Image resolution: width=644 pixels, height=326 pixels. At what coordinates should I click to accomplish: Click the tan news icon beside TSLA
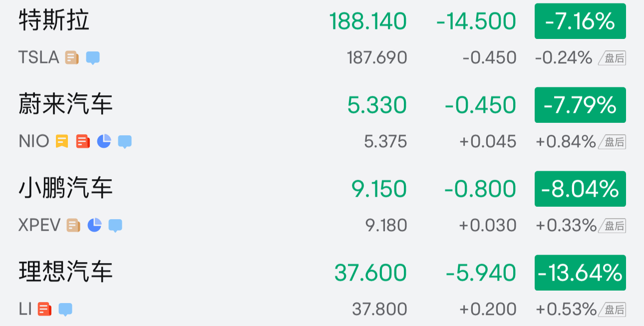(x=72, y=58)
